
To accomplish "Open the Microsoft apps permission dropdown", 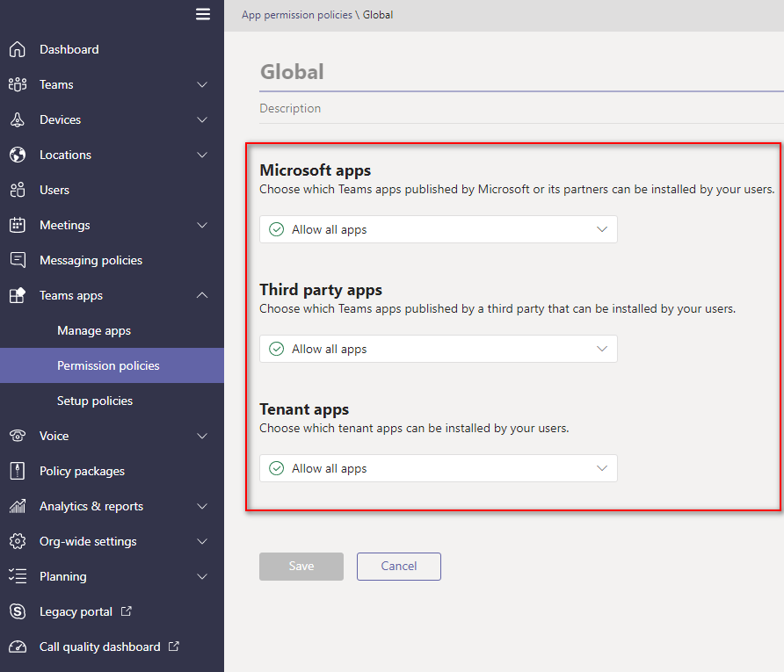I will coord(438,229).
